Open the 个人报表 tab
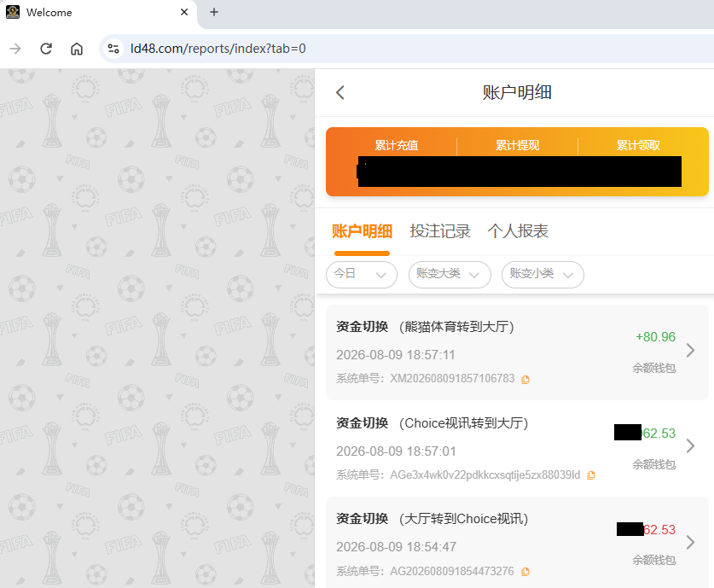Screen dimensions: 714x588 coord(518,231)
